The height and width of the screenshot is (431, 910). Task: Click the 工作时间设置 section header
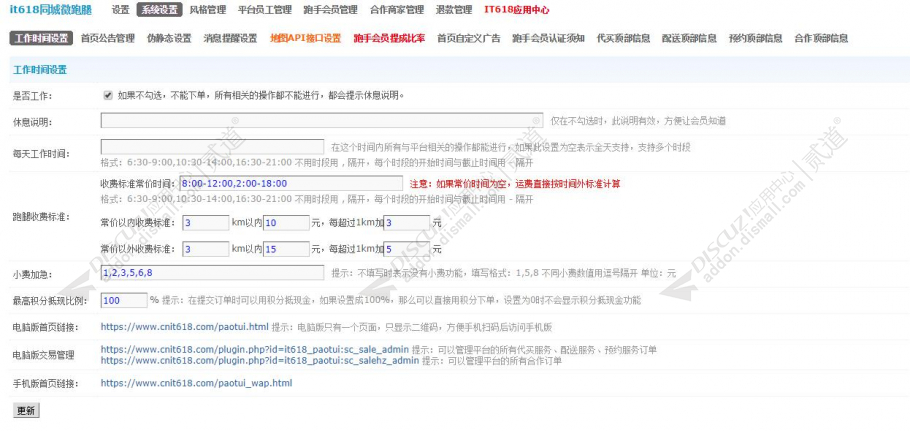click(x=40, y=70)
